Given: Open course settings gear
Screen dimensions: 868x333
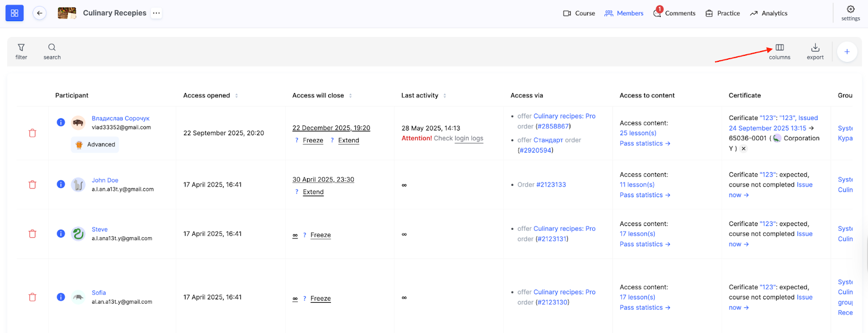Looking at the screenshot, I should [x=850, y=12].
